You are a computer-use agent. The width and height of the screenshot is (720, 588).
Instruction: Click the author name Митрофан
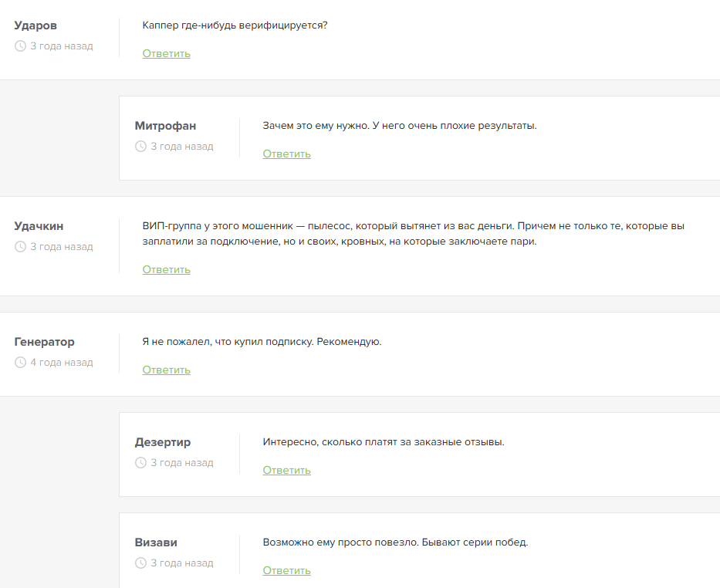pyautogui.click(x=165, y=126)
